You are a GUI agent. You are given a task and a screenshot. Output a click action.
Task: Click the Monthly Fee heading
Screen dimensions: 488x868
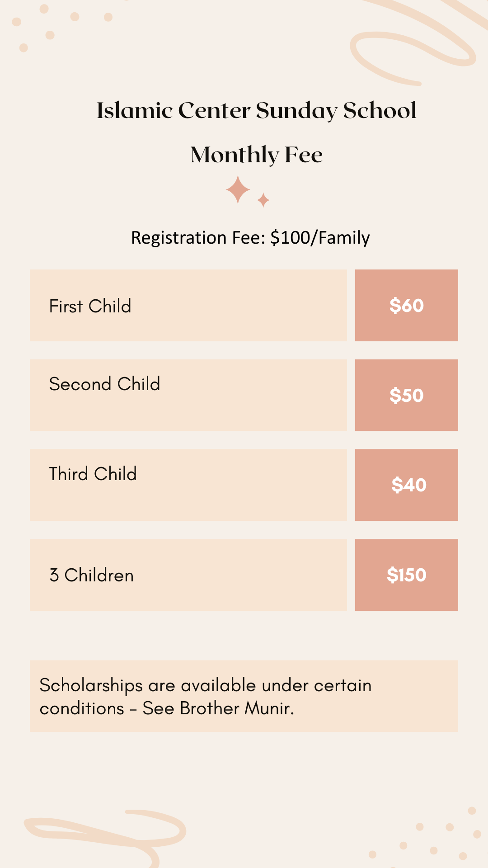[x=256, y=155]
